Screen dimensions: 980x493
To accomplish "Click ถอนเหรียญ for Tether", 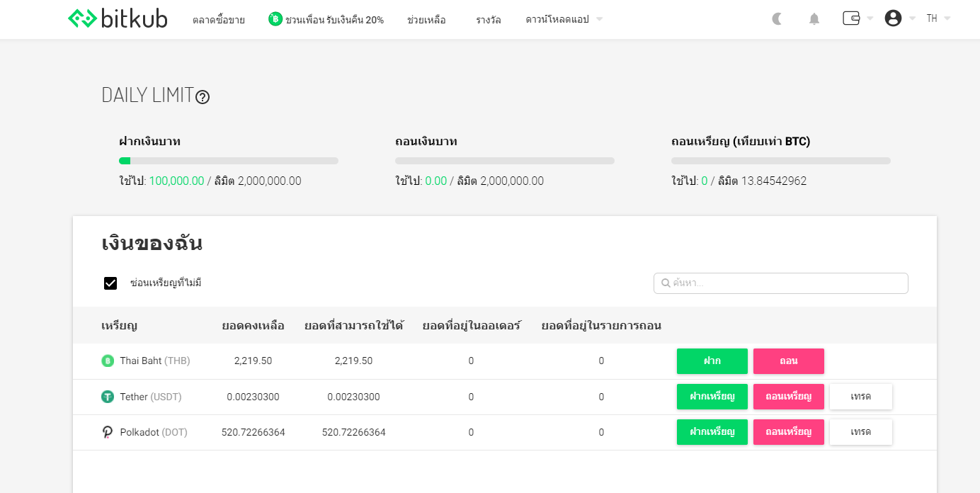I will [789, 397].
